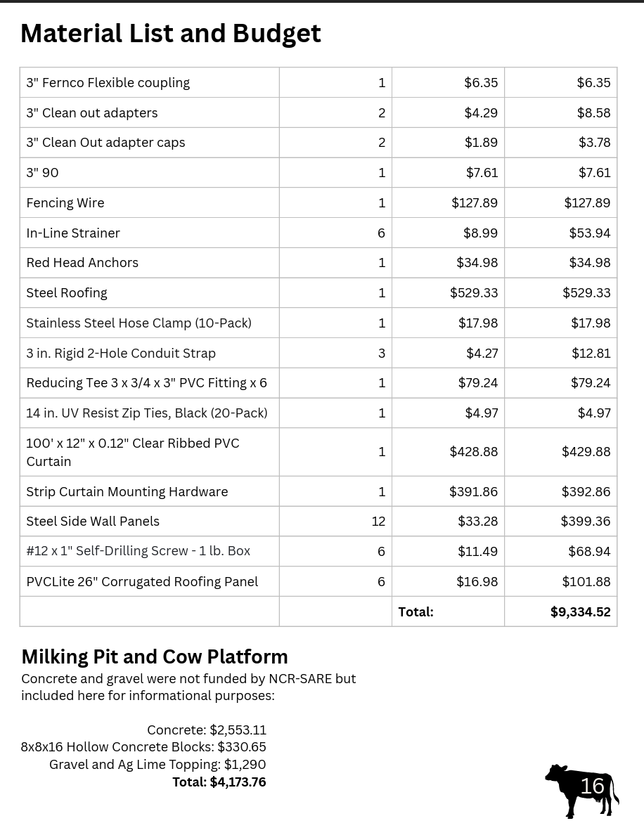Click the Material List and Budget heading

pyautogui.click(x=170, y=33)
